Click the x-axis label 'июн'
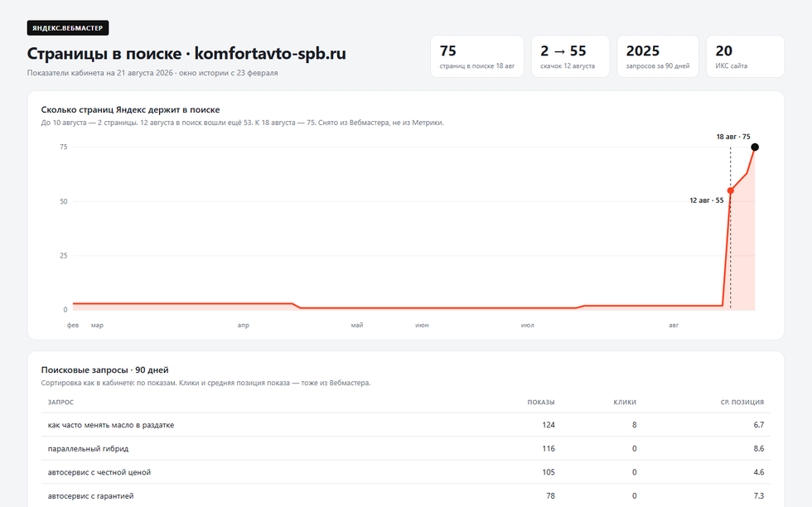 (x=422, y=326)
